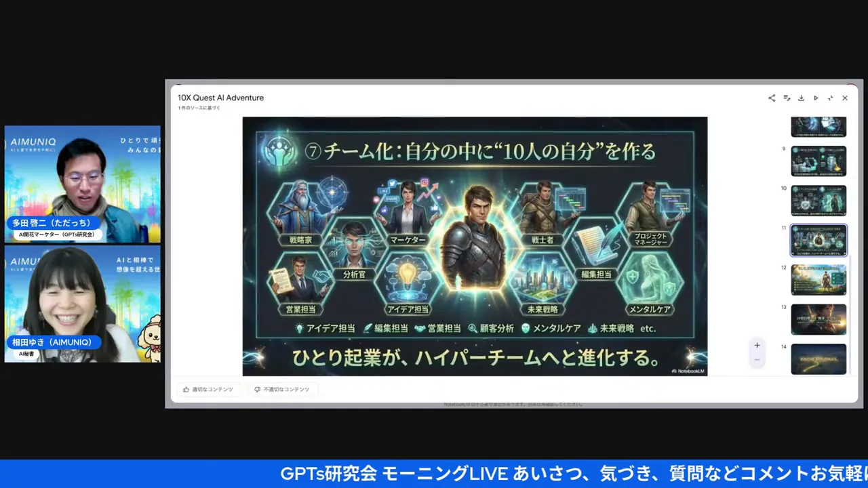The width and height of the screenshot is (868, 488).
Task: Open the edit notes icon
Action: [787, 98]
